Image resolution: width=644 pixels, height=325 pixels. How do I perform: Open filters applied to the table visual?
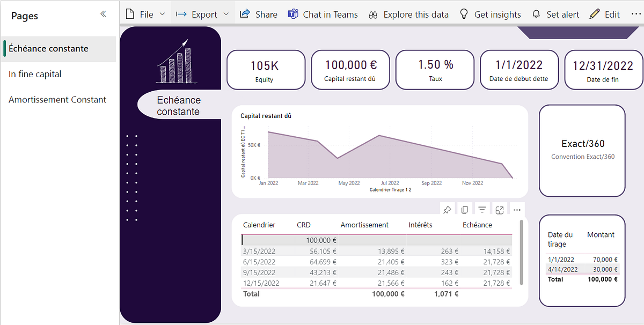coord(482,209)
